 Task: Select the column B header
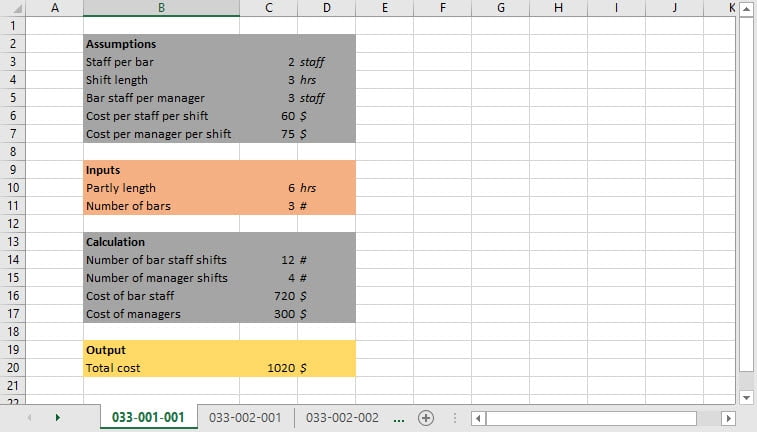click(x=161, y=8)
